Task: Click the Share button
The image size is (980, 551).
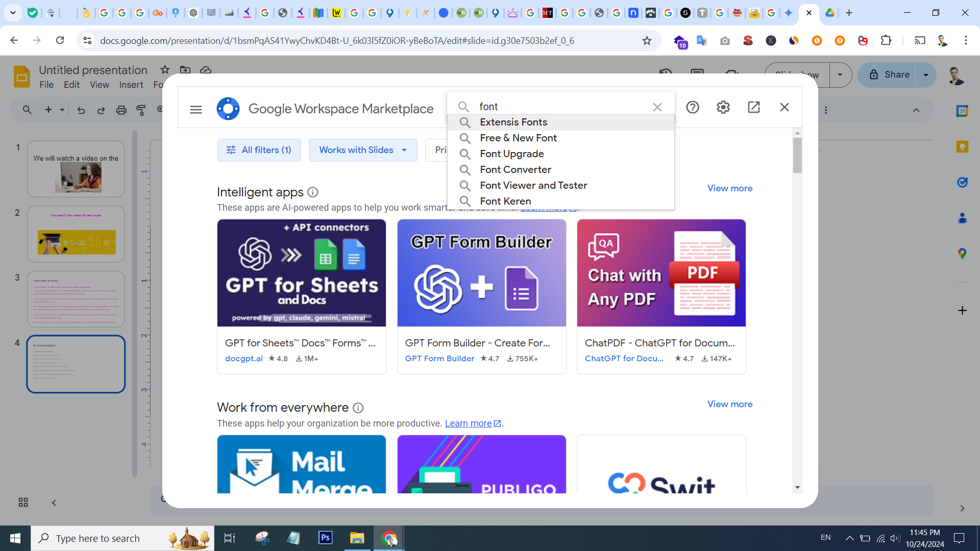Action: (888, 75)
